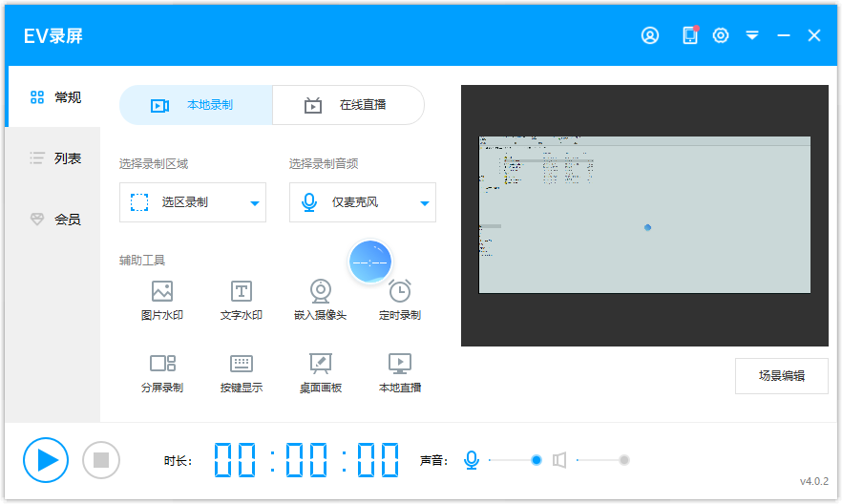842x504 pixels.
Task: Switch to the 常规 sidebar tab
Action: point(54,97)
